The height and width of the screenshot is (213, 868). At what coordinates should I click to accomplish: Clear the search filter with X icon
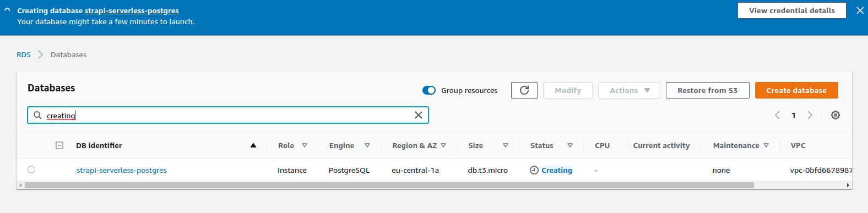coord(419,115)
